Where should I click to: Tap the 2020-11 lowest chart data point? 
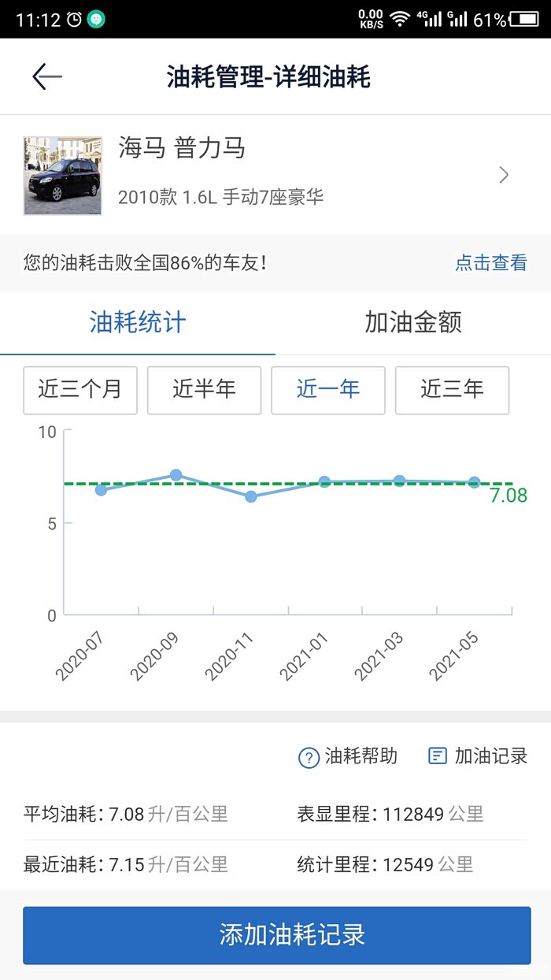click(x=251, y=496)
